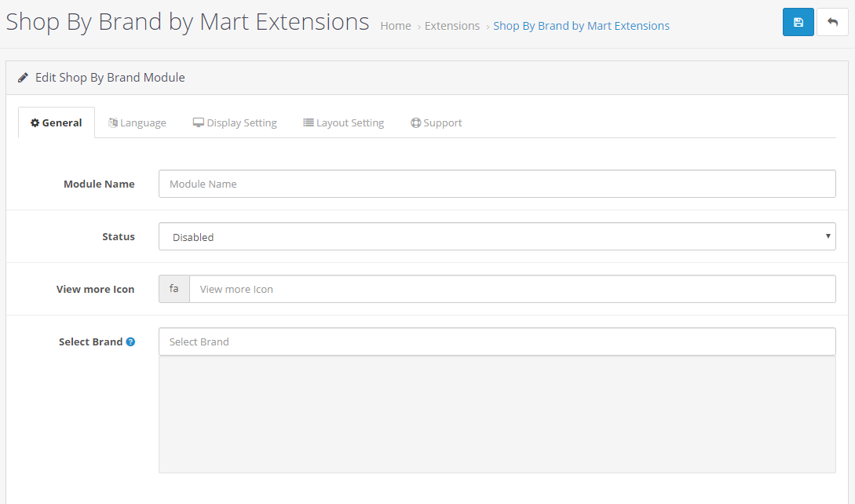Open the General tab
The height and width of the screenshot is (504, 855).
(57, 122)
